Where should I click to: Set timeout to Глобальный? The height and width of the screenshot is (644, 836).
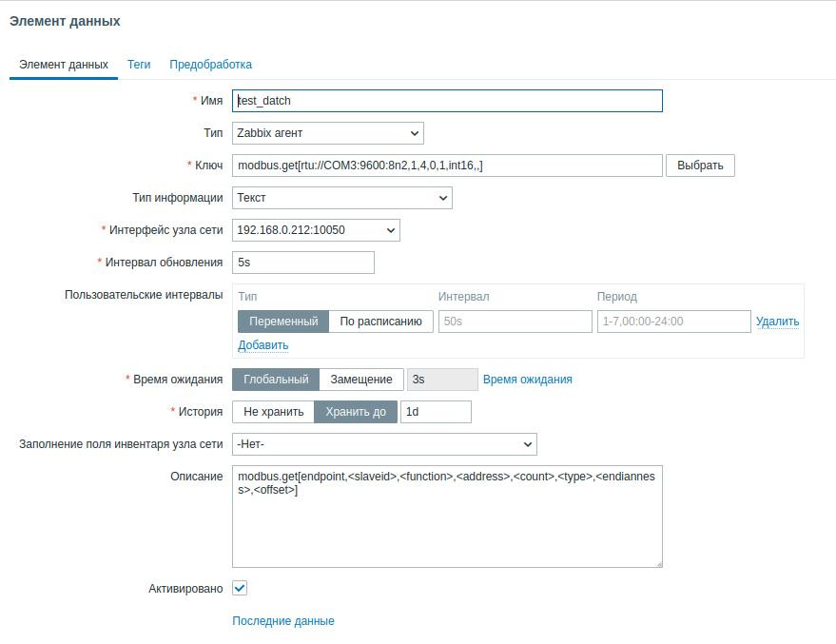(x=276, y=380)
